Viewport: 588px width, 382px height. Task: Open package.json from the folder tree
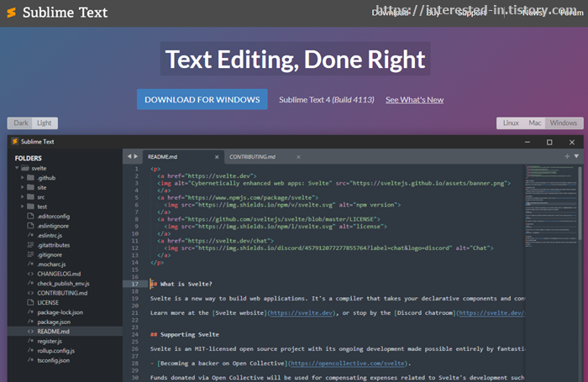click(x=54, y=322)
